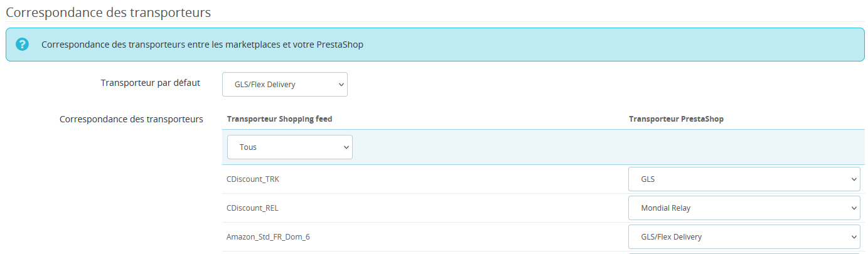Select the CDiscount_REL row label
The height and width of the screenshot is (254, 868).
point(252,208)
